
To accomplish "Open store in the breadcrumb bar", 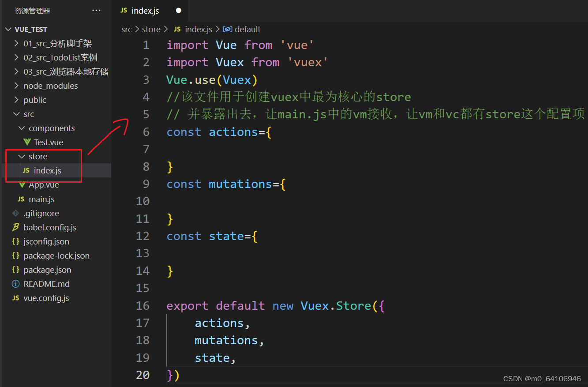I will point(151,29).
